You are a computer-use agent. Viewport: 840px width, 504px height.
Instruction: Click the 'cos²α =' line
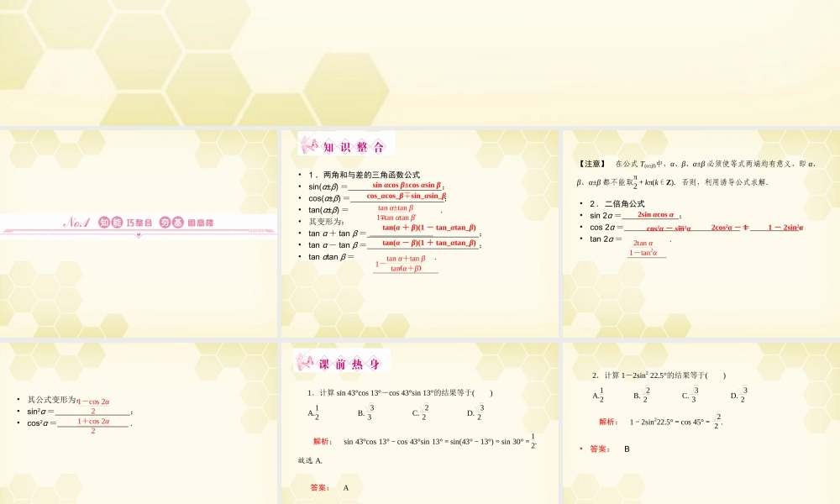coord(79,423)
